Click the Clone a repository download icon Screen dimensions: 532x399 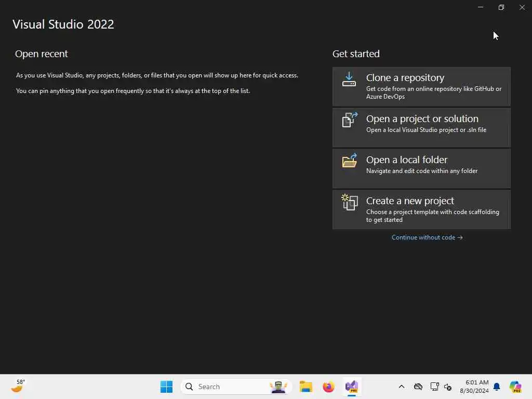tap(349, 79)
